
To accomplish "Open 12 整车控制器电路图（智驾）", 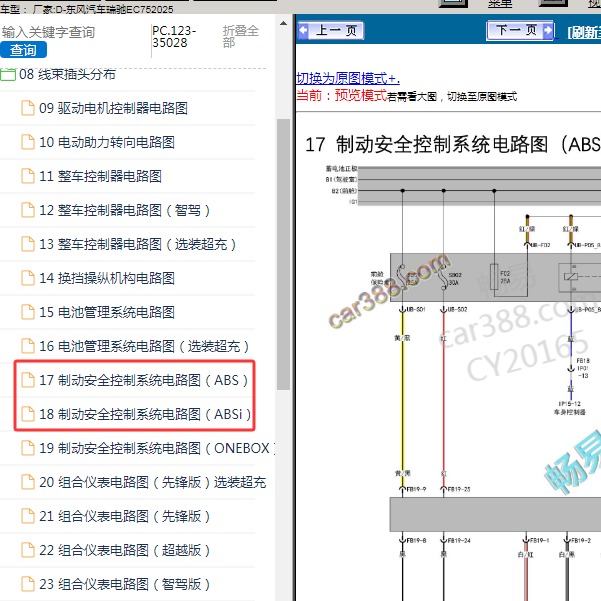I will (x=125, y=210).
